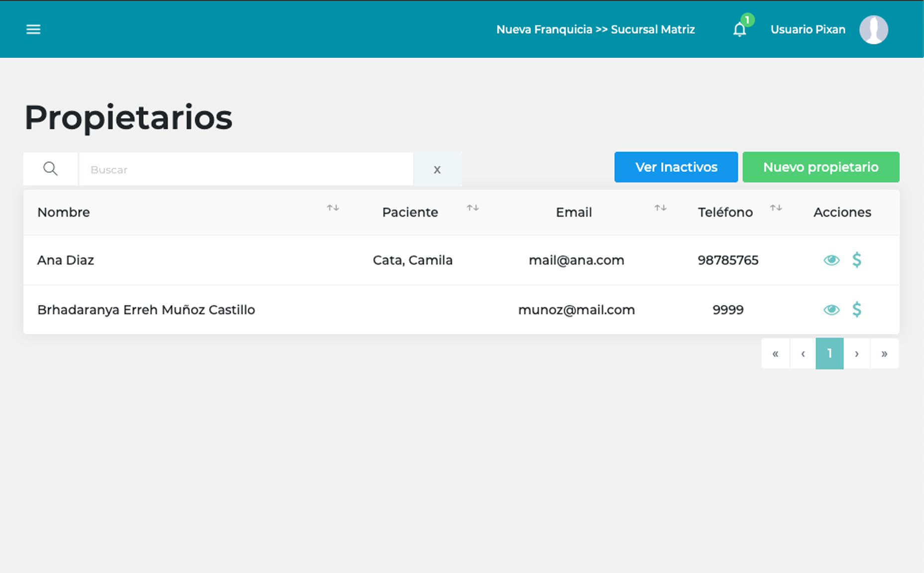This screenshot has height=573, width=924.
Task: Sort table by Email column
Action: [x=660, y=208]
